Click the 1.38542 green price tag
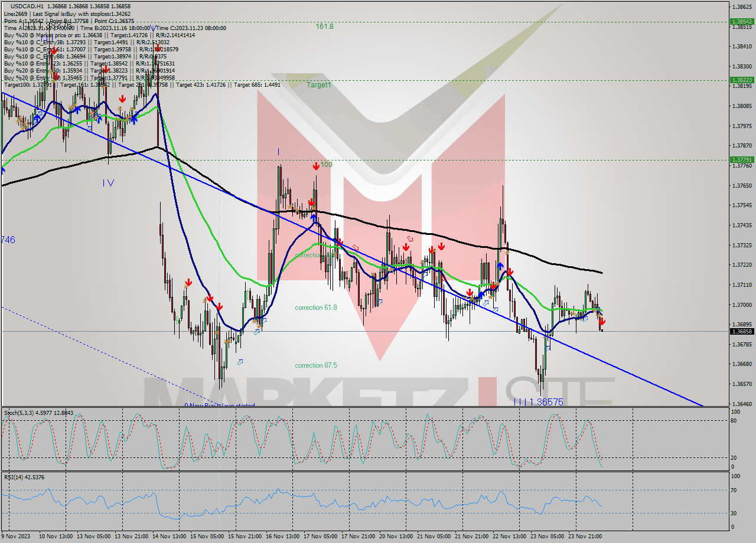This screenshot has height=543, width=756. point(741,20)
